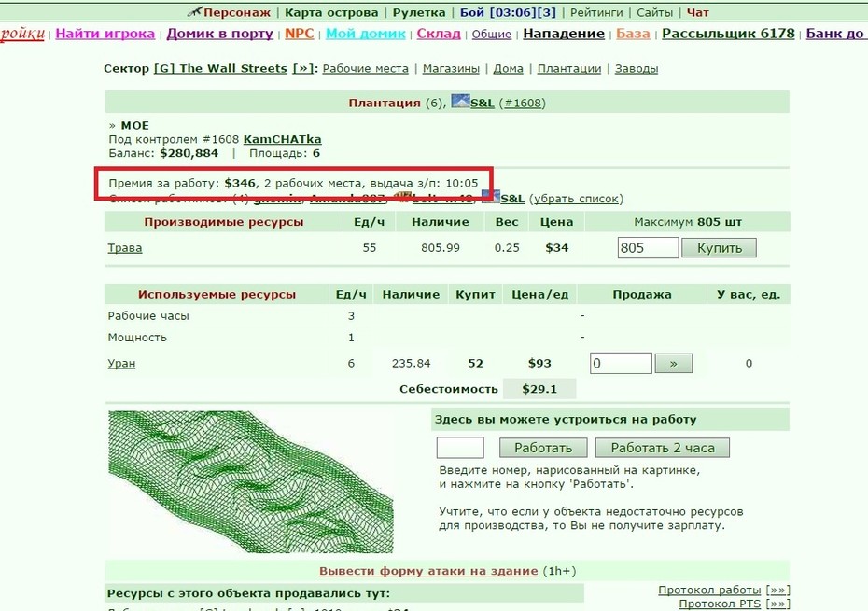Click the Уран sale quantity field
The width and height of the screenshot is (868, 611).
(621, 363)
